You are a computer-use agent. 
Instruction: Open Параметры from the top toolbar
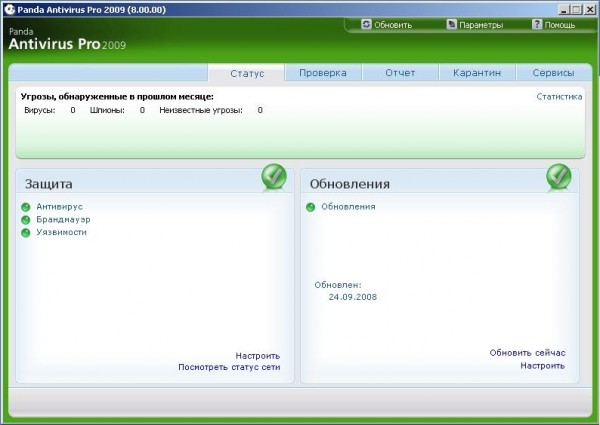click(475, 25)
